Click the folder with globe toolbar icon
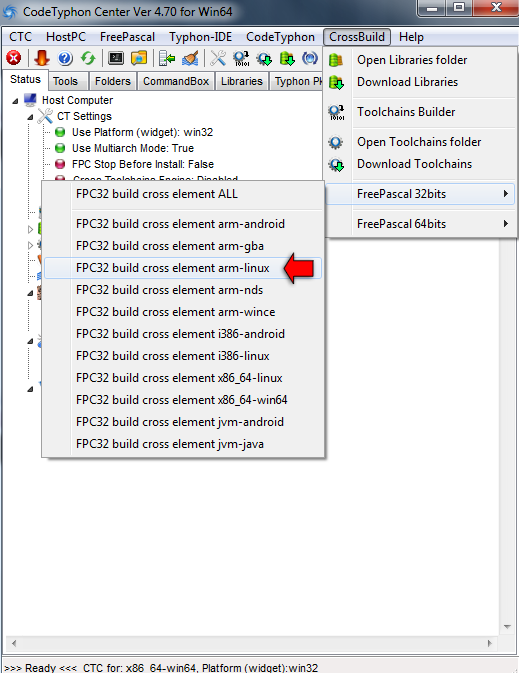519x673 pixels. [139, 58]
